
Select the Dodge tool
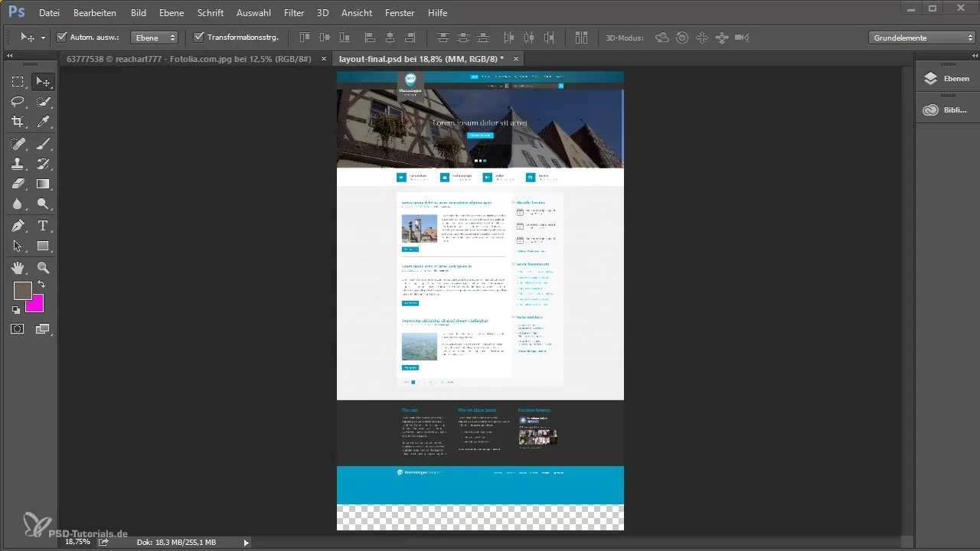pos(44,204)
